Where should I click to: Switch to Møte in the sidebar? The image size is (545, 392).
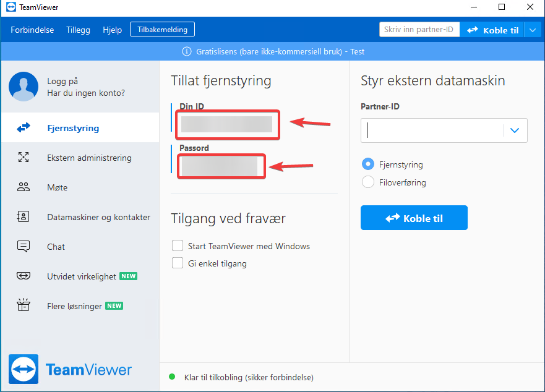80,187
